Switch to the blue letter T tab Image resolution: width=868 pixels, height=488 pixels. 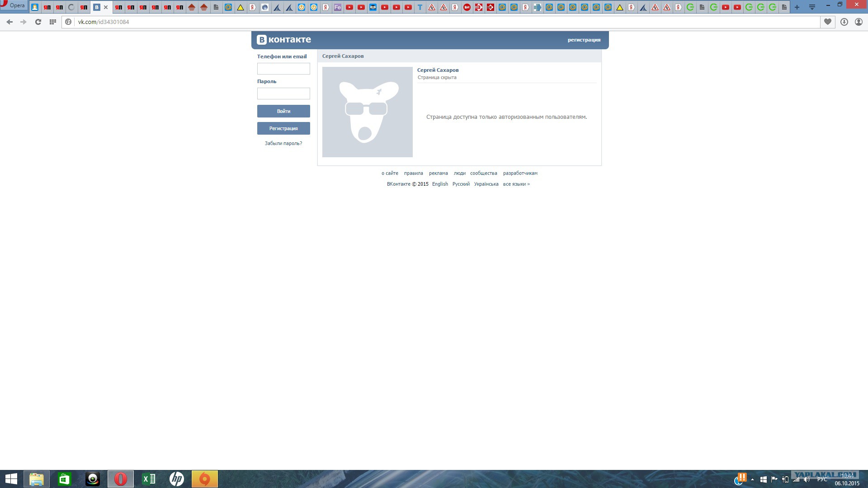click(420, 7)
